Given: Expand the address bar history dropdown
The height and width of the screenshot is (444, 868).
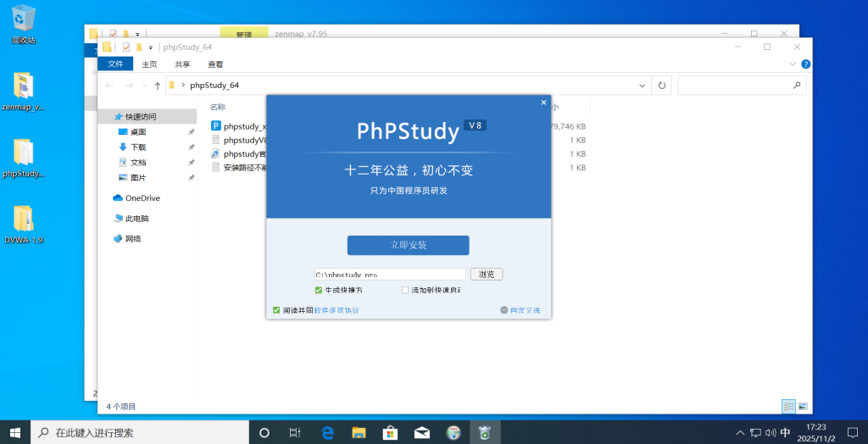Looking at the screenshot, I should [x=641, y=86].
